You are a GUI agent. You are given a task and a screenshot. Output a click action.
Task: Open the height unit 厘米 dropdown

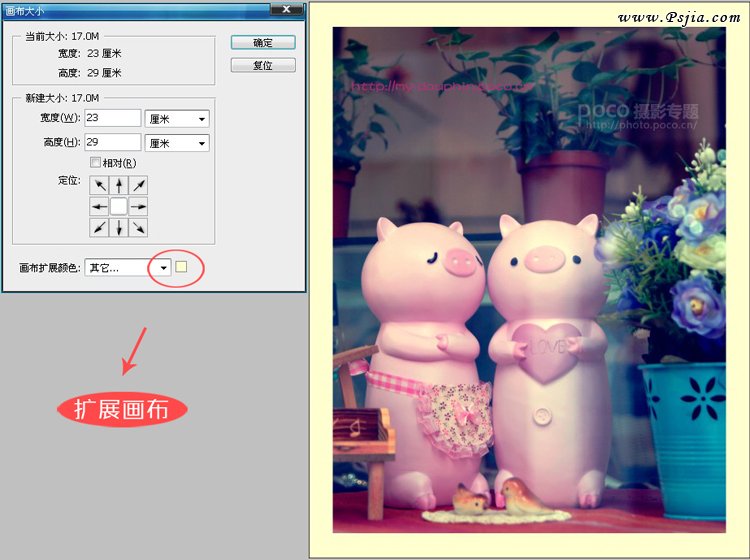[177, 143]
